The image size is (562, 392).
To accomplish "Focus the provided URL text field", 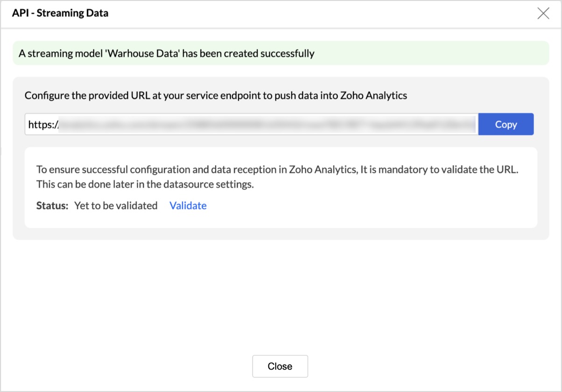I will pos(252,125).
